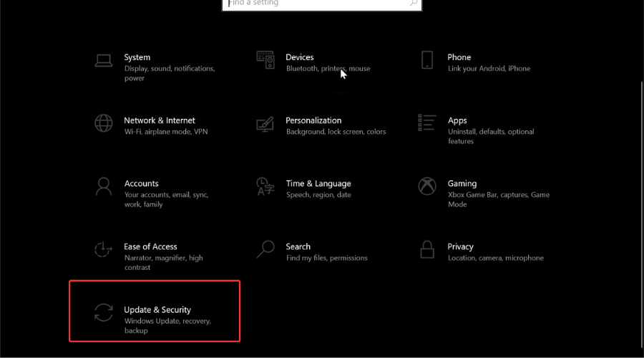Click the Devices keyboard-and-speaker icon
The height and width of the screenshot is (358, 644).
click(265, 60)
